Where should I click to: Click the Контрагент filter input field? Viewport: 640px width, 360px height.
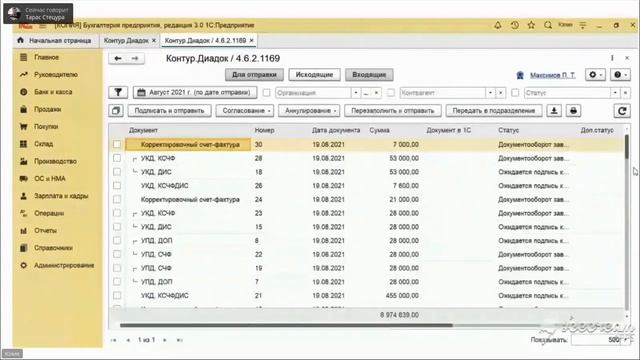click(x=442, y=93)
